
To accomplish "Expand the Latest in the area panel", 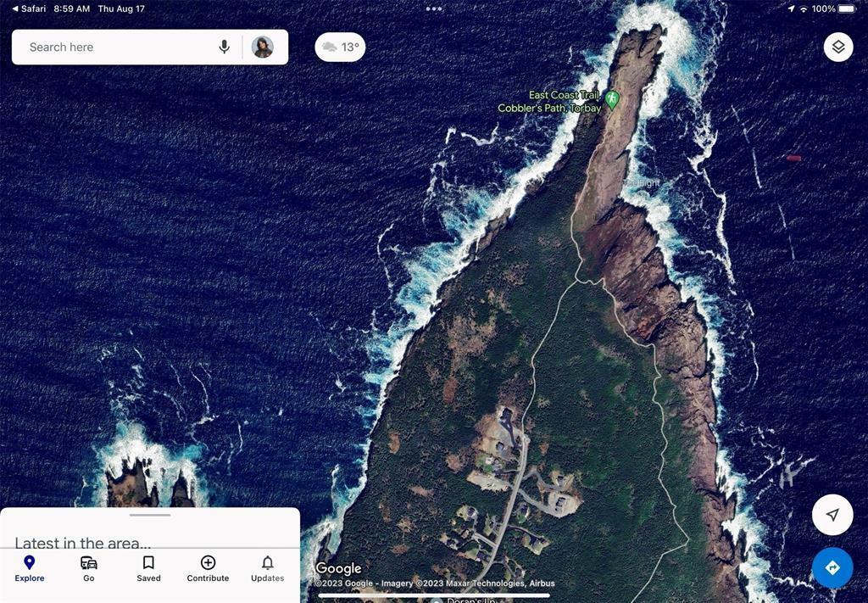I will click(149, 515).
